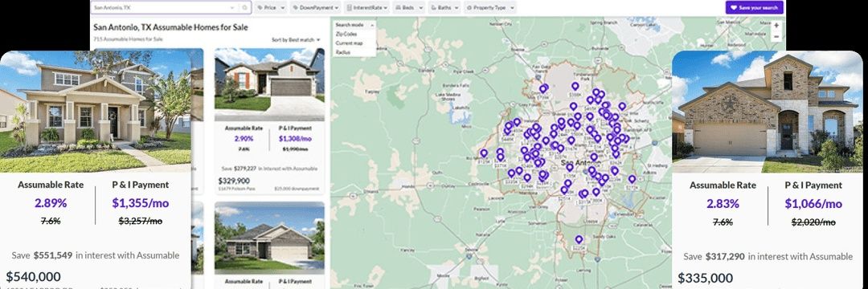Zoom out the map with minus button
The image size is (868, 289).
pyautogui.click(x=776, y=36)
